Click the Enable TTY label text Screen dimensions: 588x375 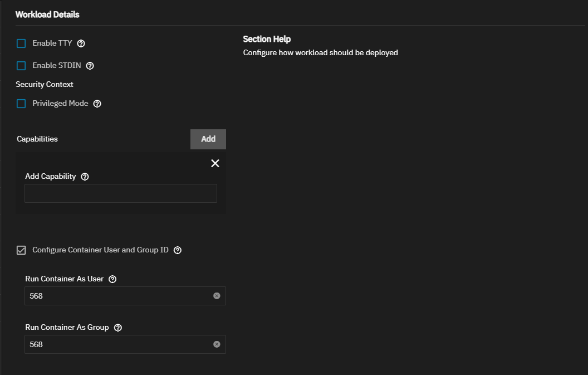[x=52, y=43]
